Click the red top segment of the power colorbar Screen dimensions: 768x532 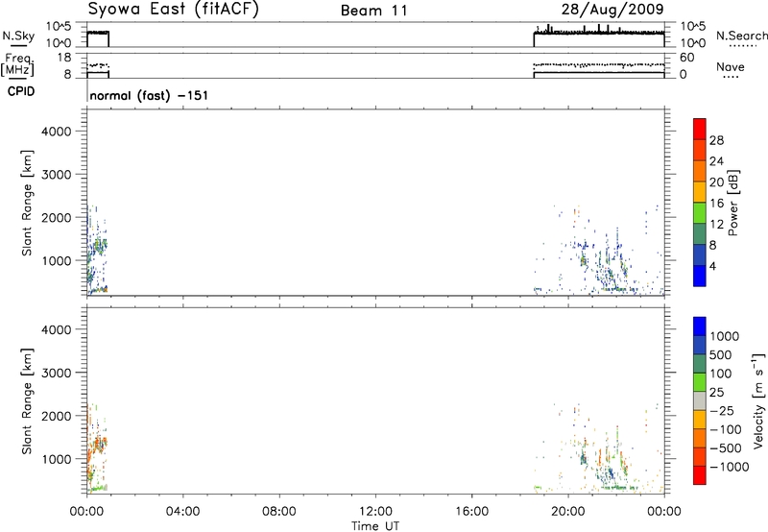pyautogui.click(x=700, y=129)
